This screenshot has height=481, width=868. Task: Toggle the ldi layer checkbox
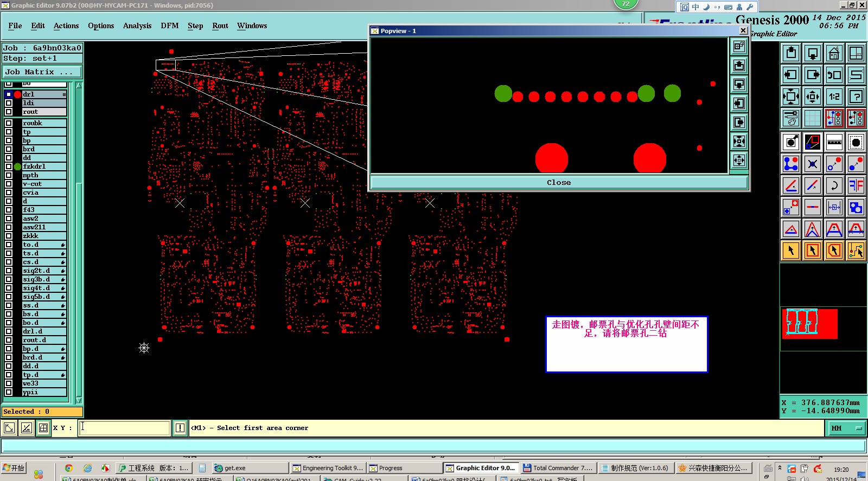point(9,103)
